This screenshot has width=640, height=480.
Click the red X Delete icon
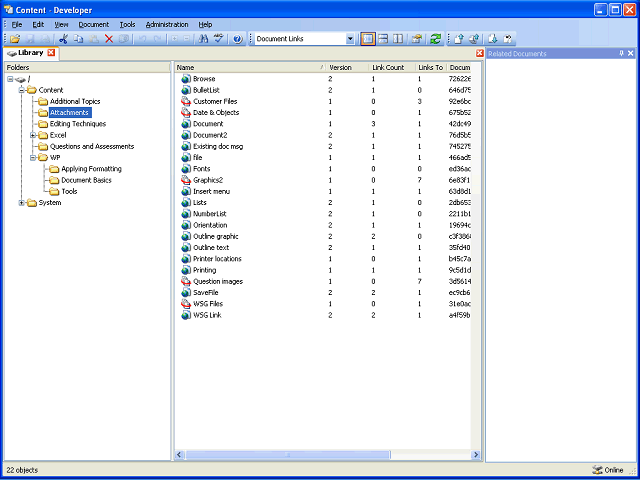(x=109, y=39)
